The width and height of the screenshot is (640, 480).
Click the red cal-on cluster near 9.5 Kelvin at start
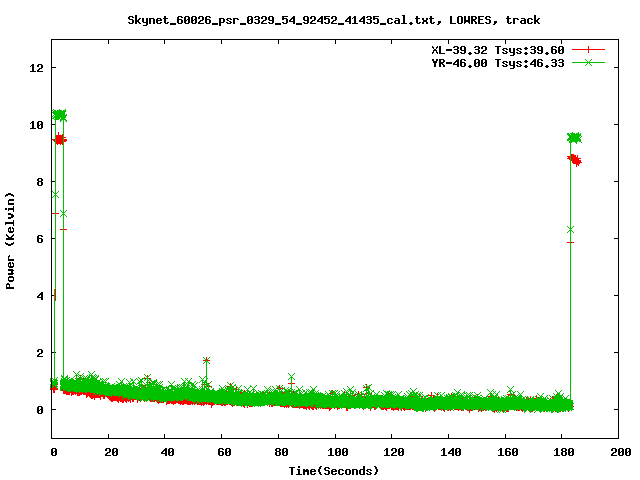click(60, 140)
